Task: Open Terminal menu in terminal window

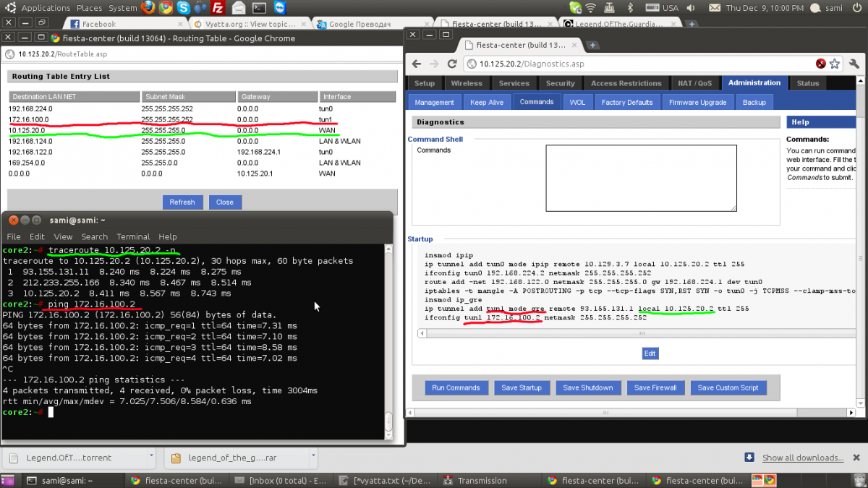Action: (x=133, y=236)
